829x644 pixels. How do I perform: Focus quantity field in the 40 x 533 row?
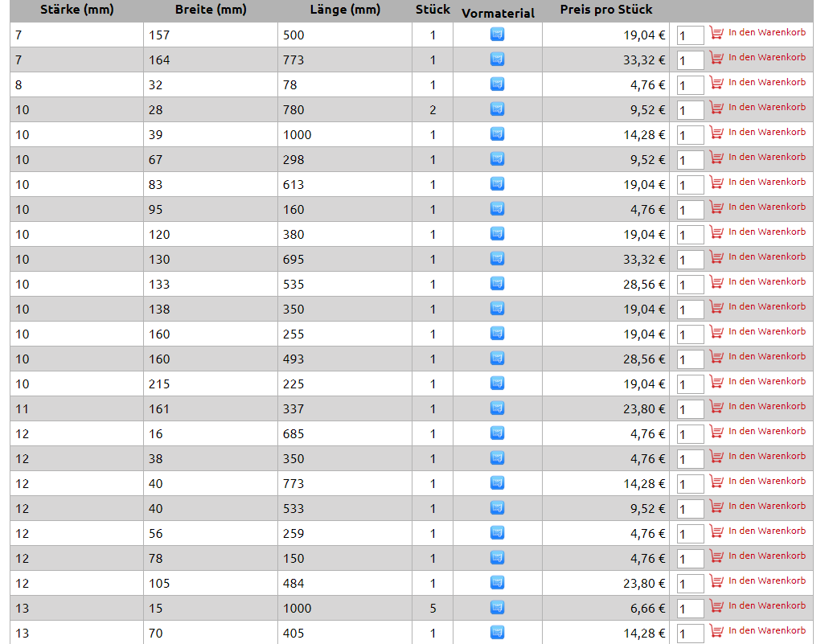point(691,509)
